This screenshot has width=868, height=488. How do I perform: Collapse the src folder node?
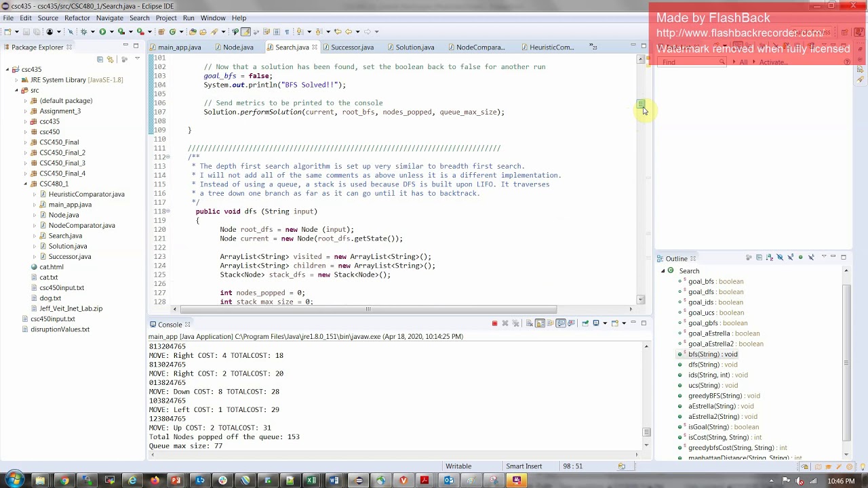click(x=16, y=90)
